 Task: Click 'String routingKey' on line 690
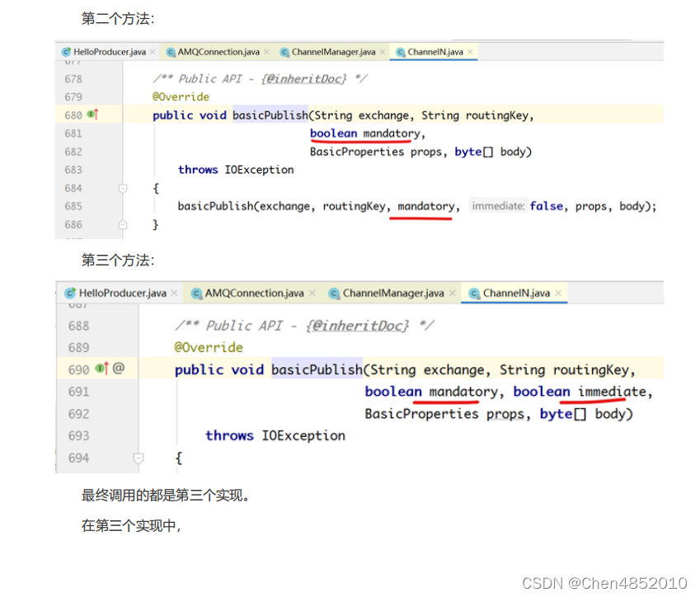pyautogui.click(x=564, y=369)
